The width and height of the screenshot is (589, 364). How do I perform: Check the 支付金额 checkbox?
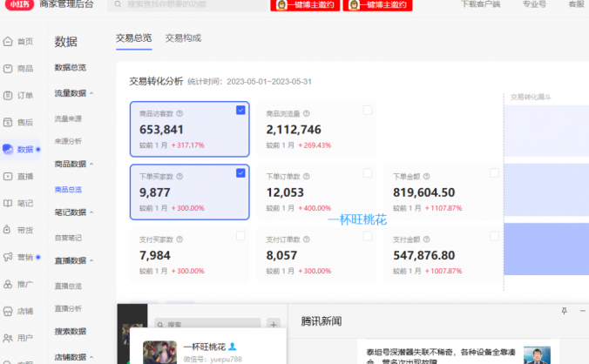pyautogui.click(x=495, y=236)
